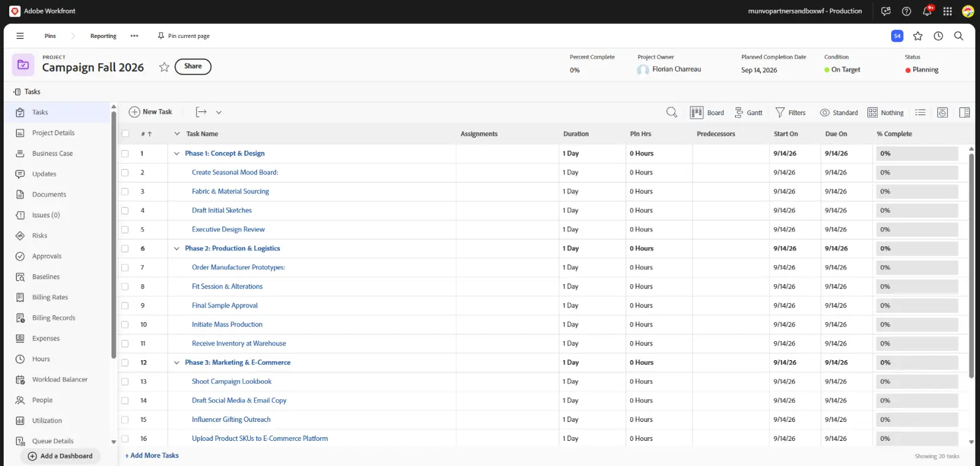Open export options dropdown chevron
The image size is (980, 466).
(x=219, y=113)
